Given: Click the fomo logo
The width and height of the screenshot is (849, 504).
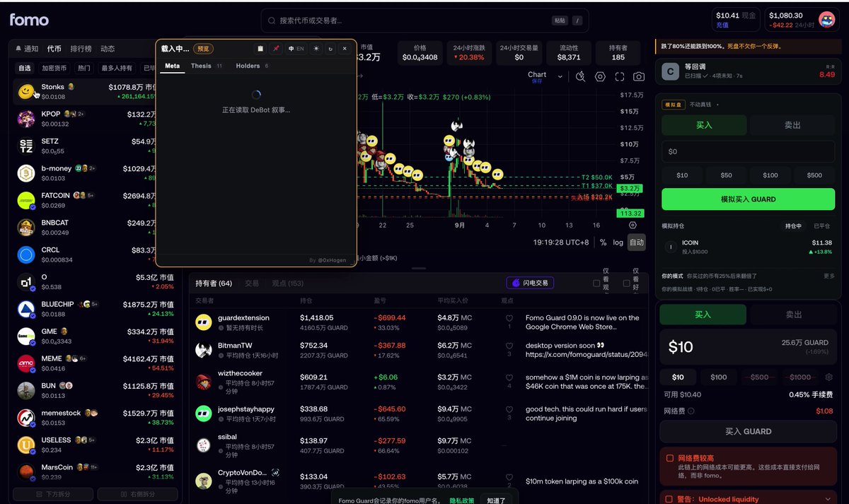Looking at the screenshot, I should coord(29,20).
